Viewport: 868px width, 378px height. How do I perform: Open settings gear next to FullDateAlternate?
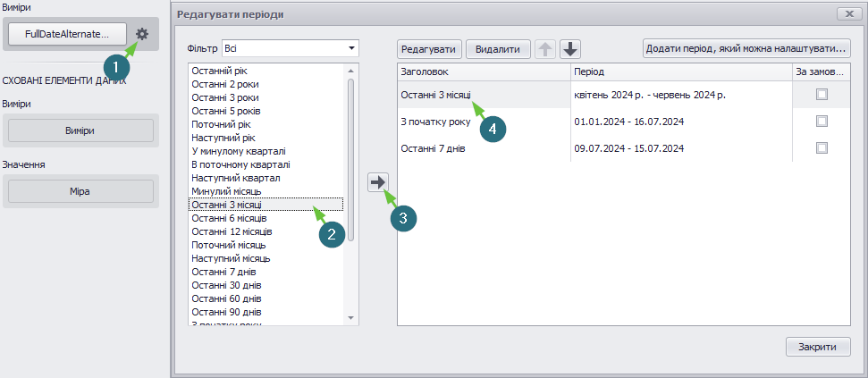[142, 34]
